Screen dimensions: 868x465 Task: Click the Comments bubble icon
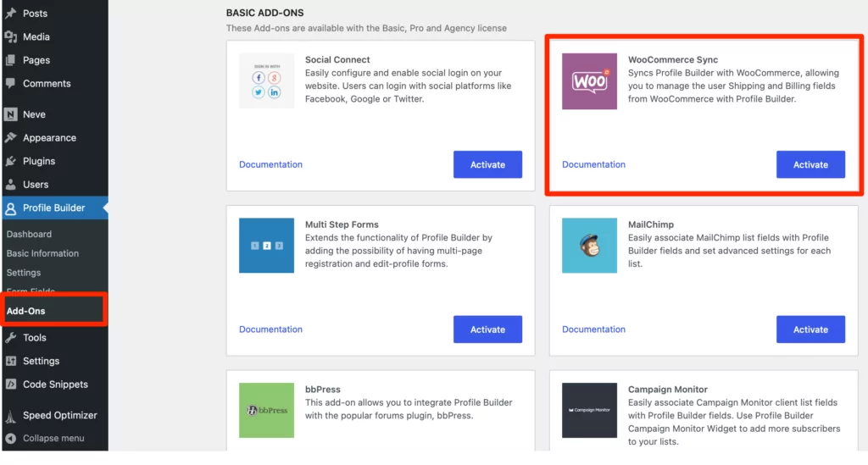[x=10, y=84]
